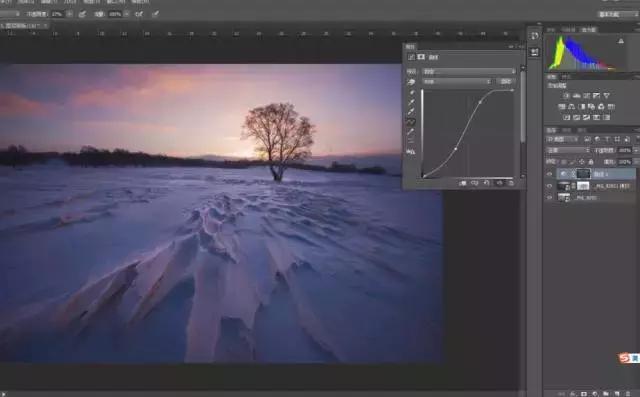Click the histogram cache warning triangle
Image resolution: width=640 pixels, height=397 pixels.
[621, 41]
